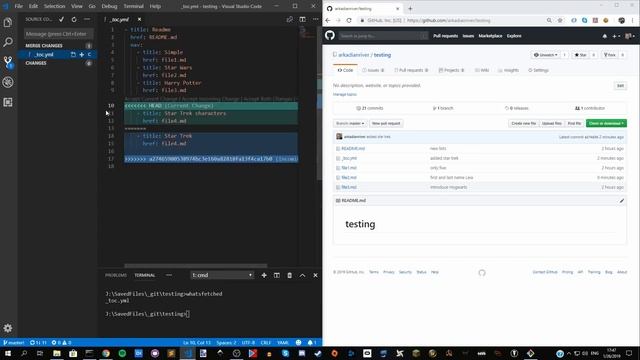This screenshot has width=640, height=360.
Task: Click the New pull request button
Action: tap(386, 123)
